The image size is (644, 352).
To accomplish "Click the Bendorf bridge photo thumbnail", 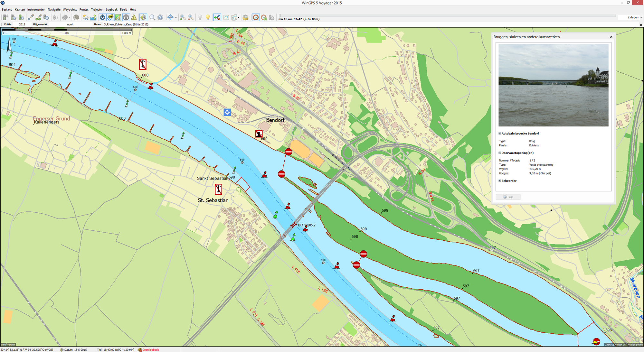I will (x=553, y=85).
